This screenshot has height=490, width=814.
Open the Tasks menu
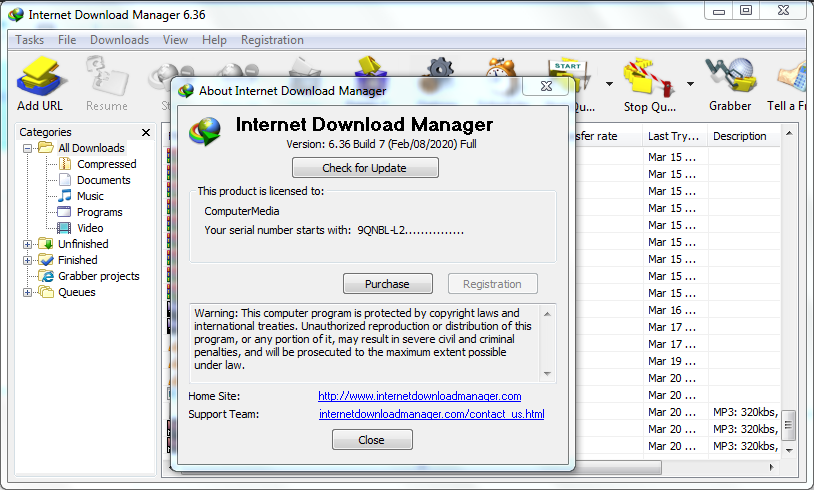pyautogui.click(x=30, y=40)
